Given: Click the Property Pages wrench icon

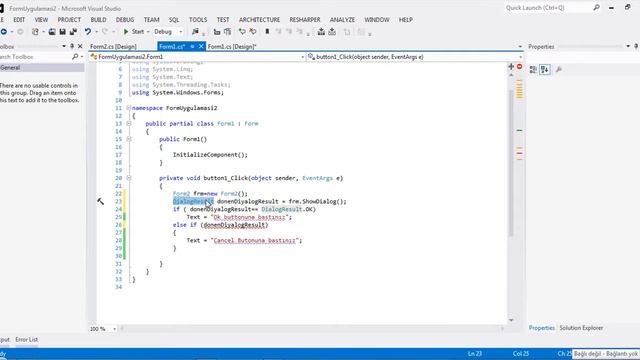Looking at the screenshot, I should coord(559,69).
